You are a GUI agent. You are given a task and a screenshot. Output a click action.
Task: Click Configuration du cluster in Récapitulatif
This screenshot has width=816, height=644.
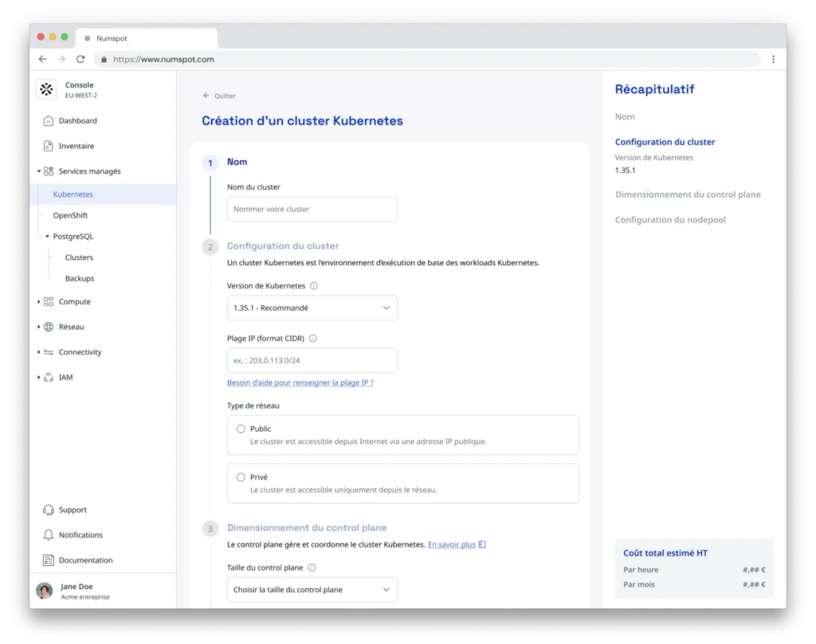click(x=665, y=142)
